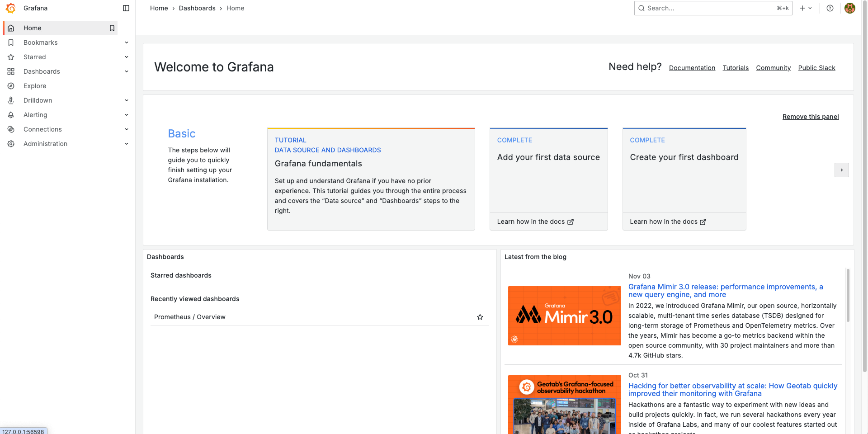Open Home in the sidebar menu
The height and width of the screenshot is (434, 868).
coord(33,28)
